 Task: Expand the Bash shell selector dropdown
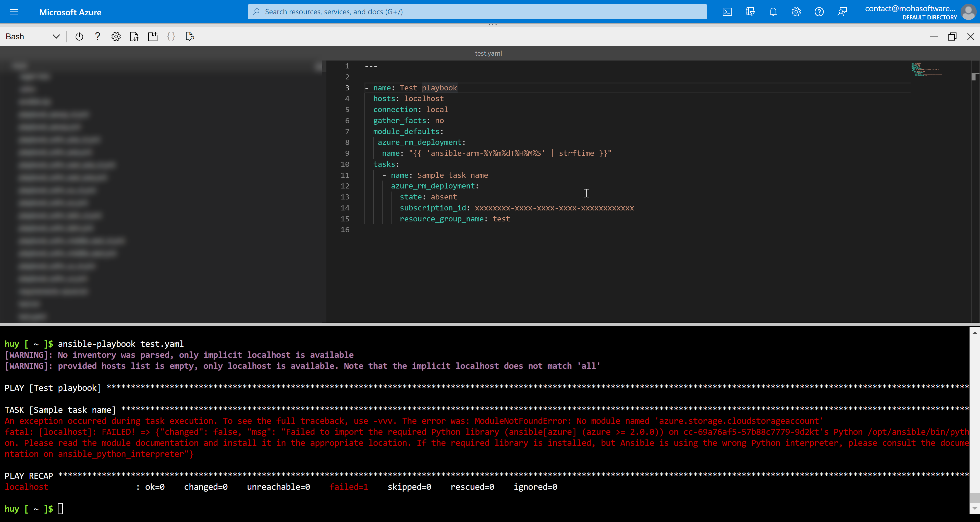pyautogui.click(x=56, y=36)
